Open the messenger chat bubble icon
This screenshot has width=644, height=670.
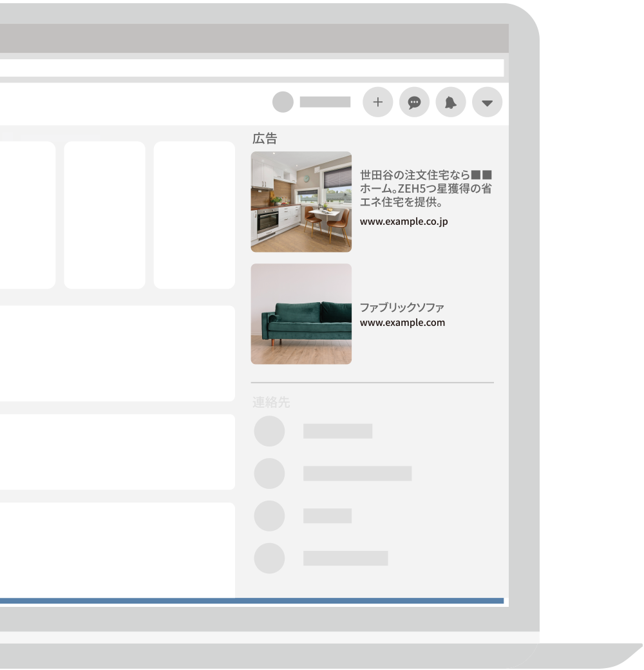tap(414, 102)
